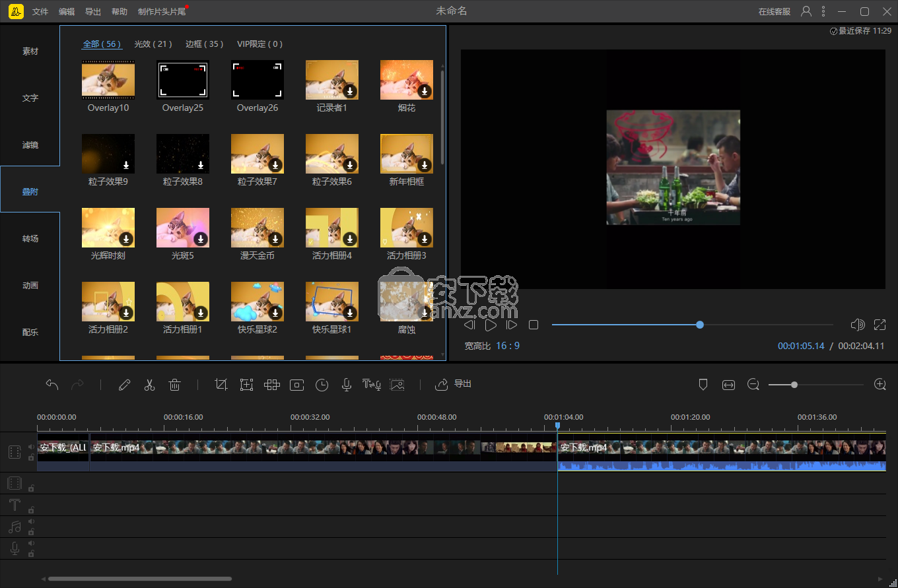Zoom out the timeline with minus magnifier
This screenshot has height=588, width=898.
[753, 385]
